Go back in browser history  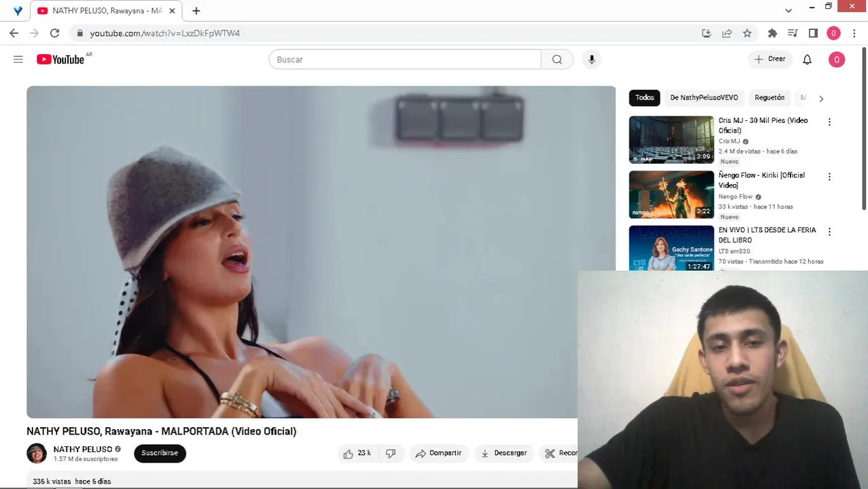[14, 33]
